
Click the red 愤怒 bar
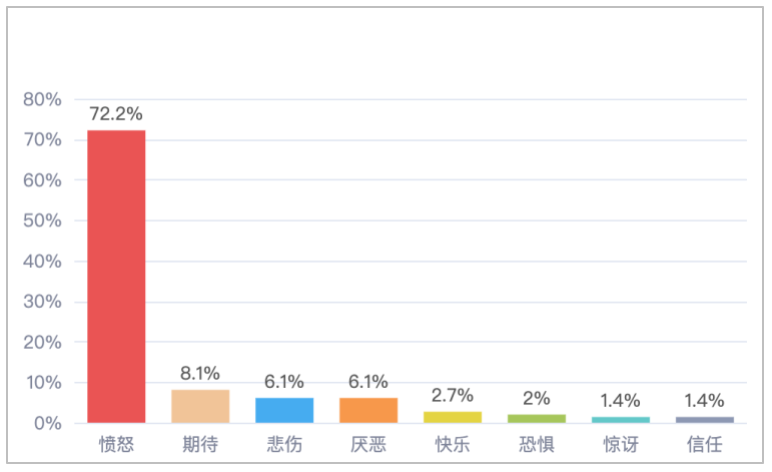116,276
